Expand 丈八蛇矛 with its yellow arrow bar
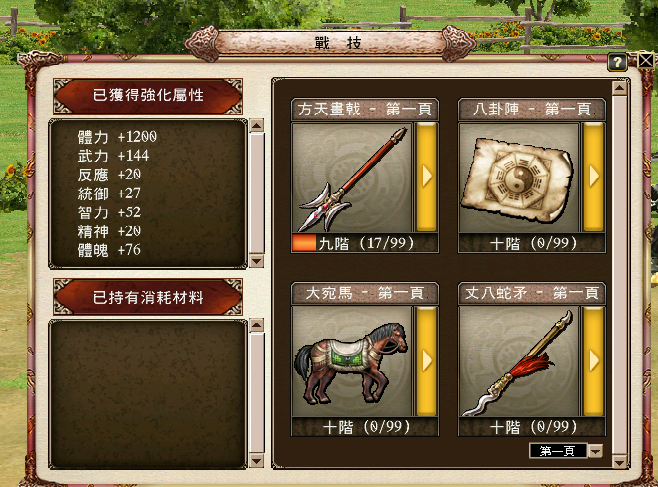Viewport: 658px width, 487px height. (x=593, y=361)
